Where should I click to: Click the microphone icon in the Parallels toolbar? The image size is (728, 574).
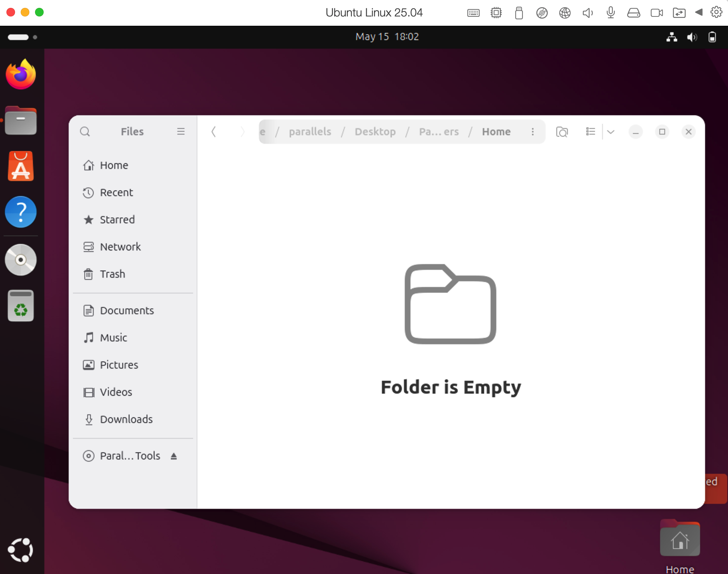(610, 13)
